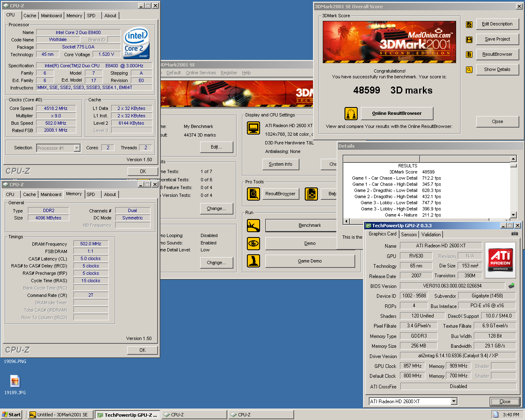525x420 pixels.
Task: Open the Processor #1 selection dropdown
Action: coord(77,148)
